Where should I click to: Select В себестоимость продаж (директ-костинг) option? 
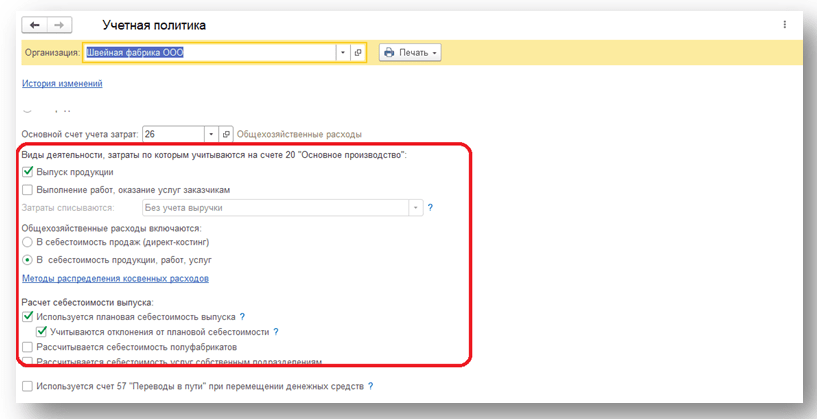click(27, 242)
